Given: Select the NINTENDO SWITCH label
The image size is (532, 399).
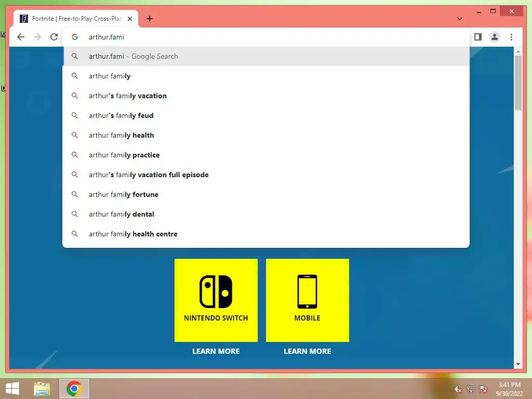Looking at the screenshot, I should (x=216, y=318).
